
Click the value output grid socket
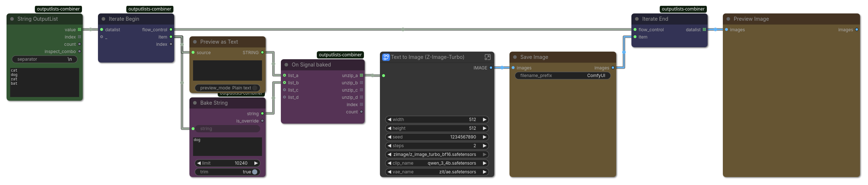[79, 29]
